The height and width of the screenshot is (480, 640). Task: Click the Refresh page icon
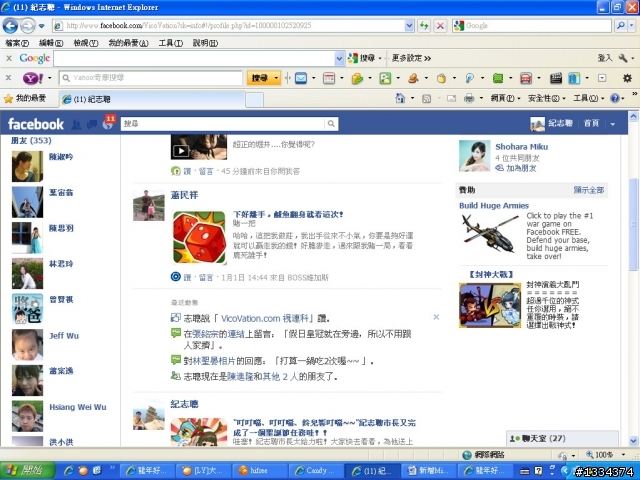coord(424,26)
